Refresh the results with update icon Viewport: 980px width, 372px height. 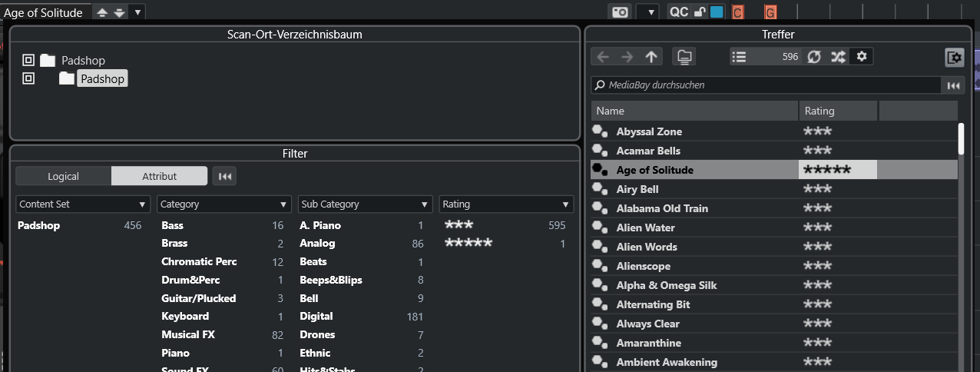(x=814, y=57)
